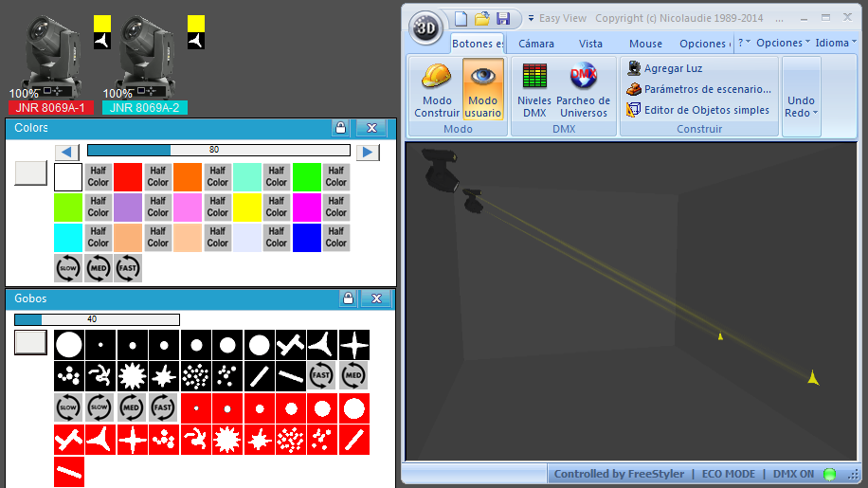Expand the Opciones dropdown menu at right
868x488 pixels.
[x=783, y=43]
